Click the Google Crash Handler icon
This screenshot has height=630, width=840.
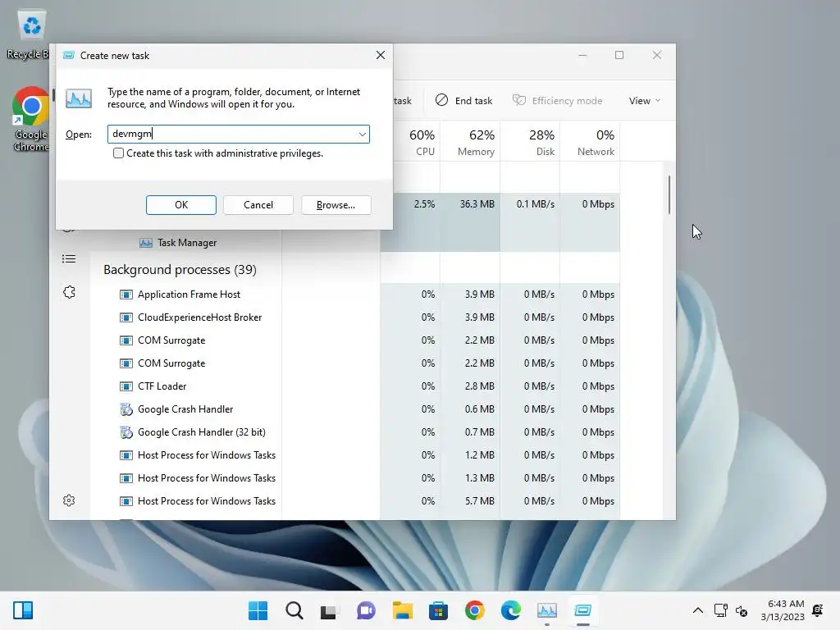point(126,409)
